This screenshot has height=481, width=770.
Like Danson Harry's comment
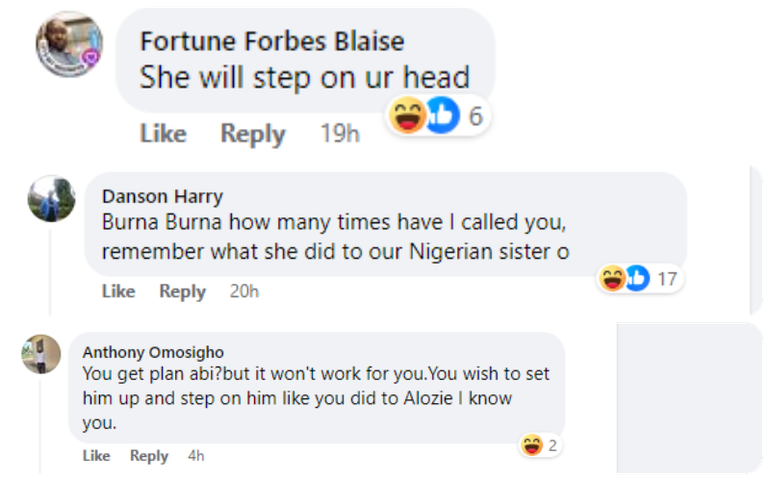(118, 291)
